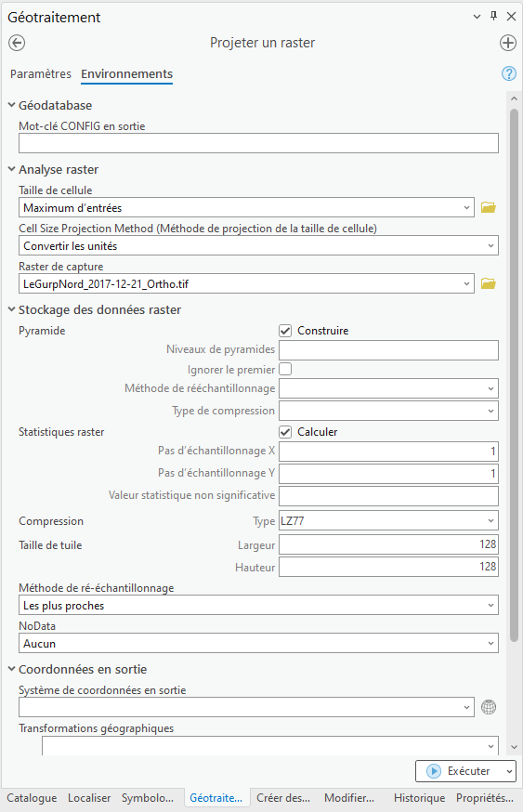Uncheck Construire pyramide checkbox
Viewport: 523px width, 812px height.
click(285, 331)
